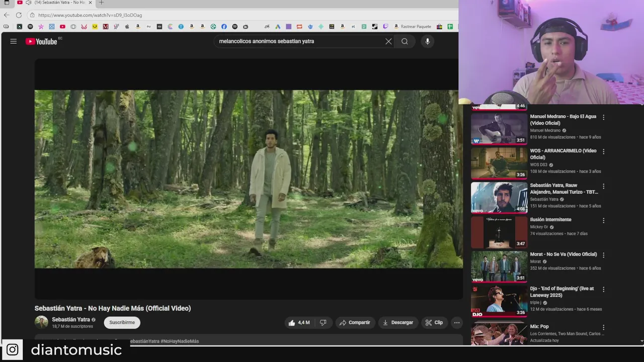Subscribe with the Suscribirme button
This screenshot has width=644, height=362.
(122, 323)
